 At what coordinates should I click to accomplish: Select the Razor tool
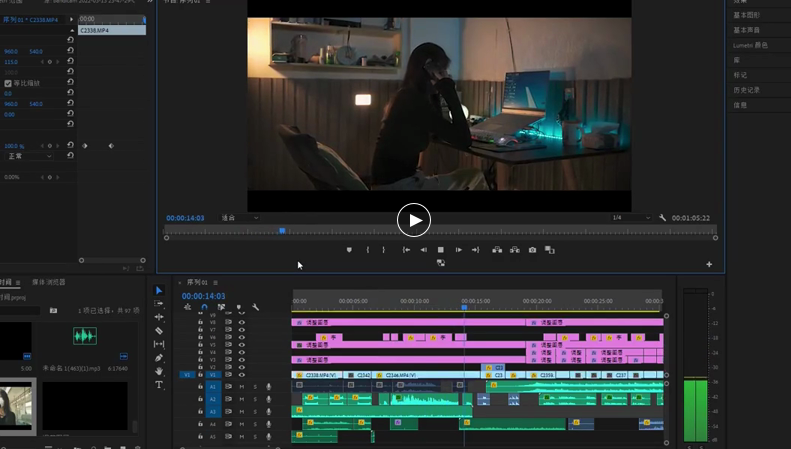pos(159,330)
